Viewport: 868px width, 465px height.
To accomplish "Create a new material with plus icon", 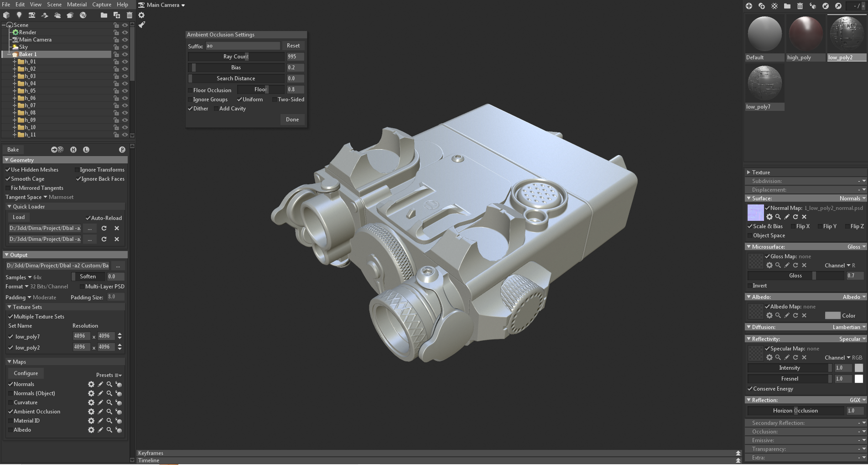I will (x=749, y=6).
